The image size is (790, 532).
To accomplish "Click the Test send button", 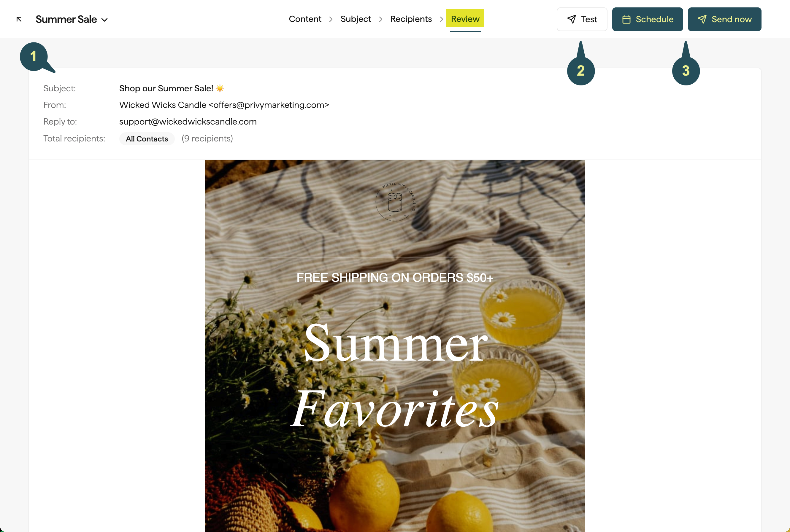I will click(x=582, y=19).
